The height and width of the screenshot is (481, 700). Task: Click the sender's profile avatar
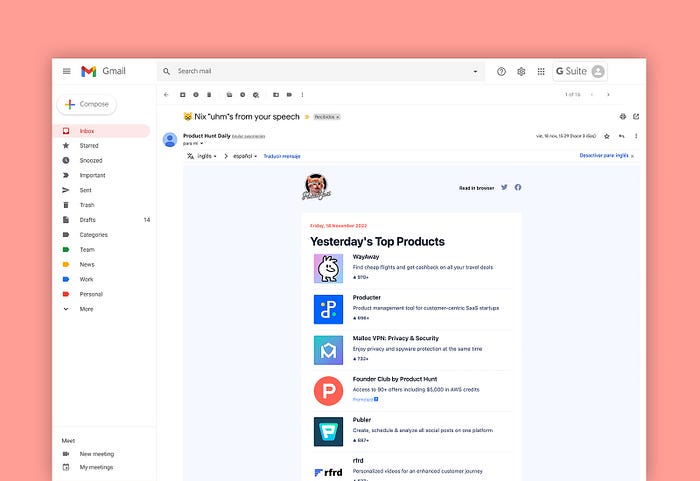point(170,140)
